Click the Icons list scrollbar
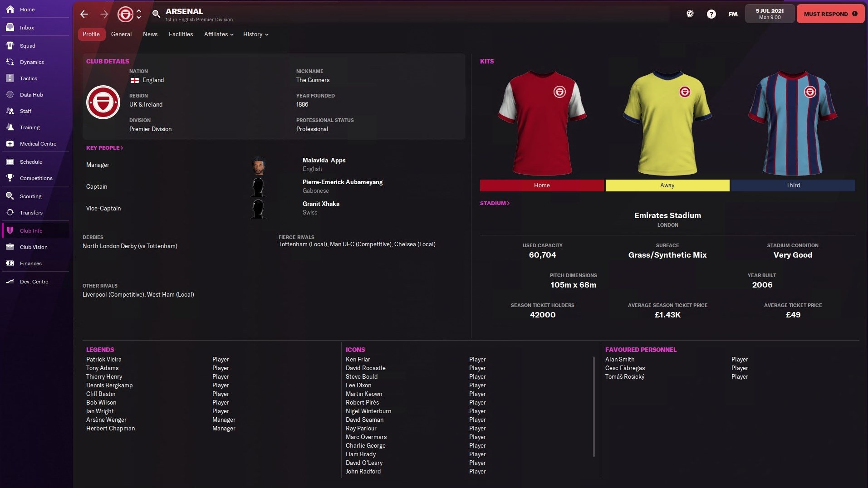This screenshot has width=868, height=488. point(593,407)
